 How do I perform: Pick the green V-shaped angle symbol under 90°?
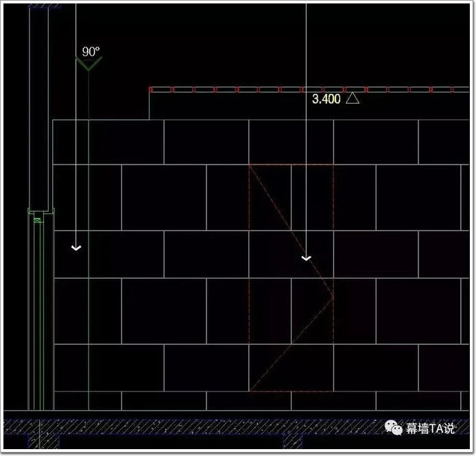(x=88, y=64)
